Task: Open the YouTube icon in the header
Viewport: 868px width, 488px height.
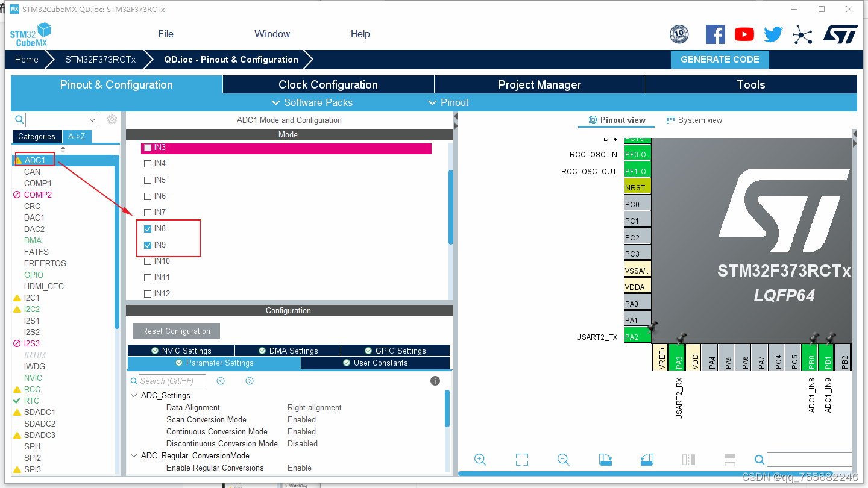Action: point(744,34)
